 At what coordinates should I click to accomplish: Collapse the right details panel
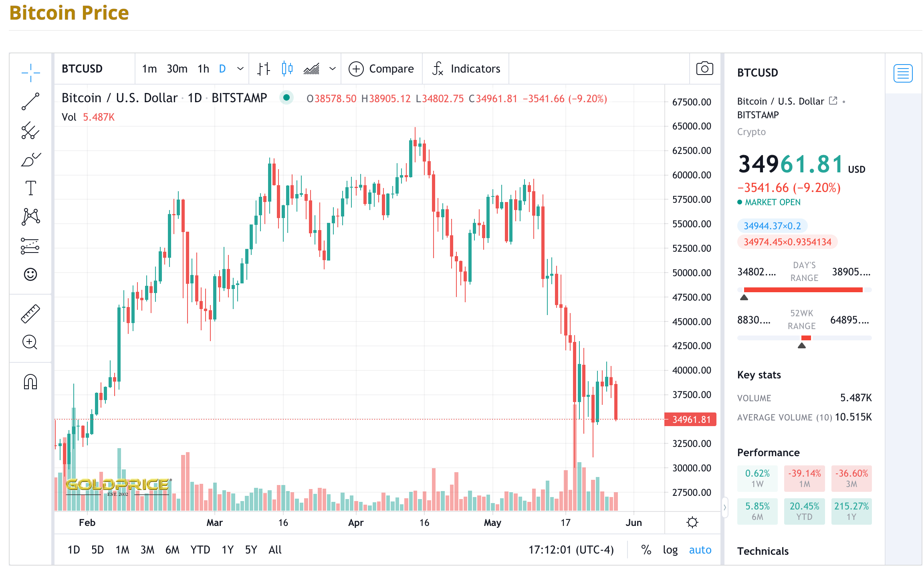(724, 507)
